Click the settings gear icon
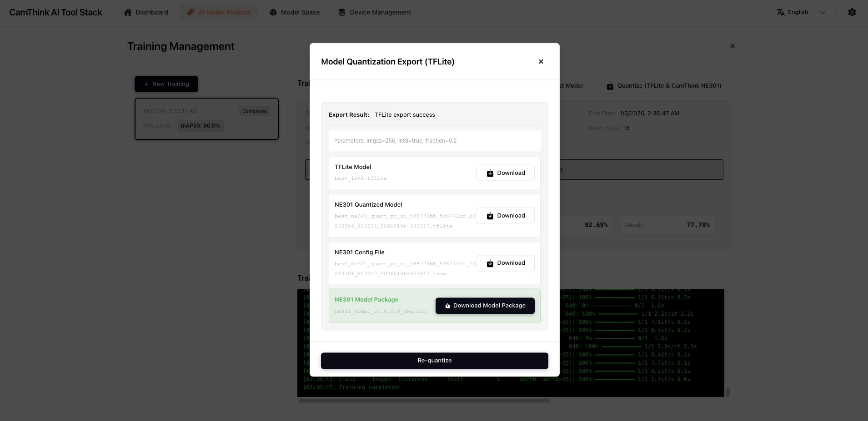 pos(852,12)
